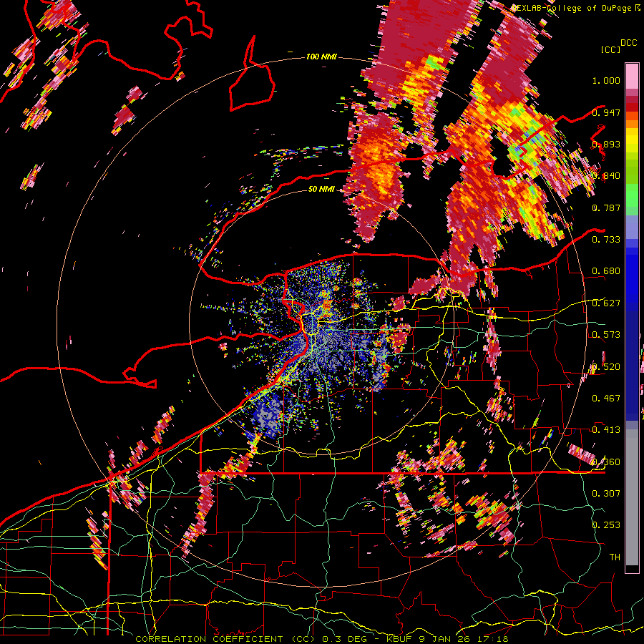Click the 0.733 legend value
Screen dimensions: 644x644
click(606, 240)
